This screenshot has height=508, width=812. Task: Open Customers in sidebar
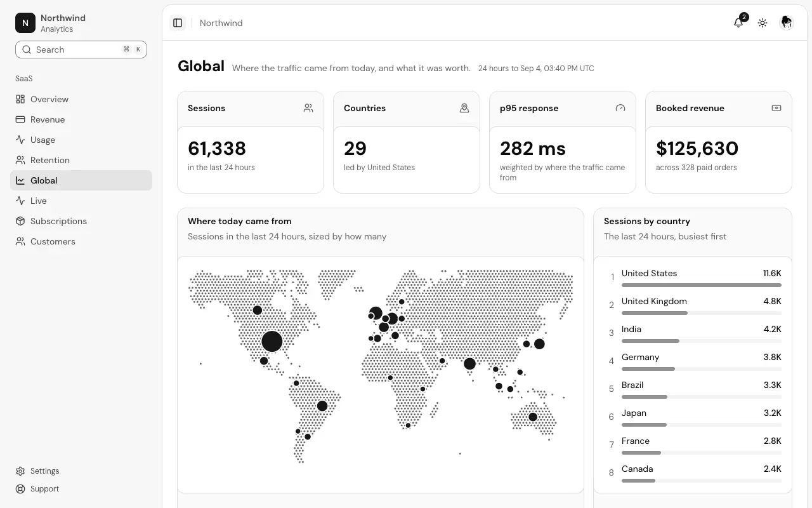pos(81,241)
